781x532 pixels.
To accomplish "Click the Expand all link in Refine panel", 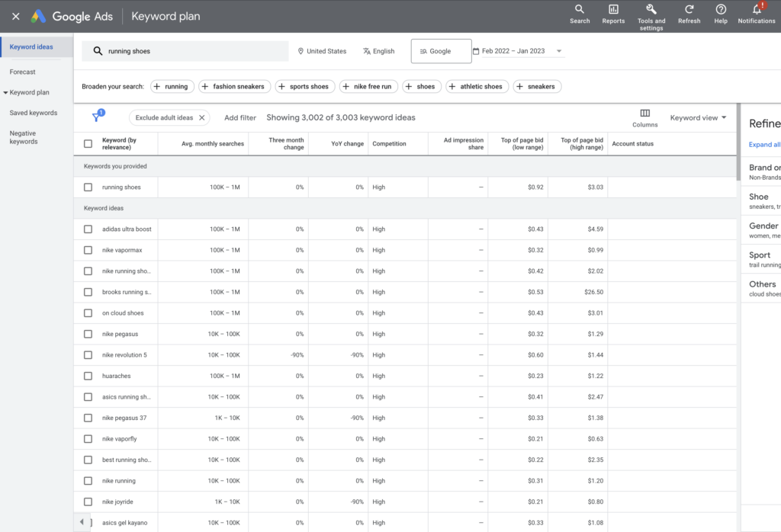I will pos(764,144).
